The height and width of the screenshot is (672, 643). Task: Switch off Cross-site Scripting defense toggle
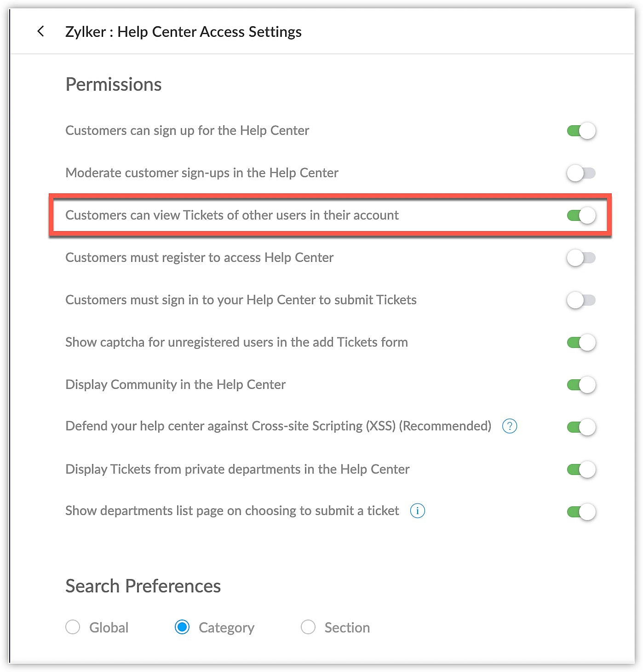(x=581, y=427)
